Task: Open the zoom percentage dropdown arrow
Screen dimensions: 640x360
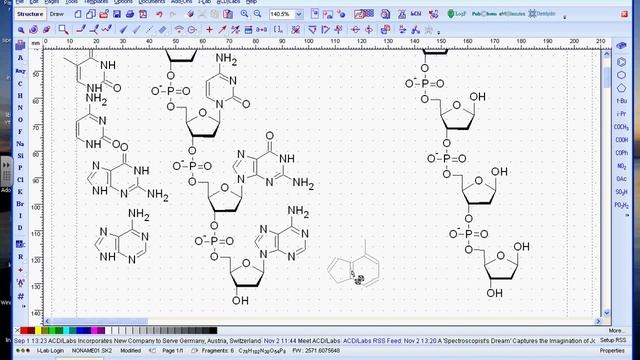Action: [x=299, y=14]
